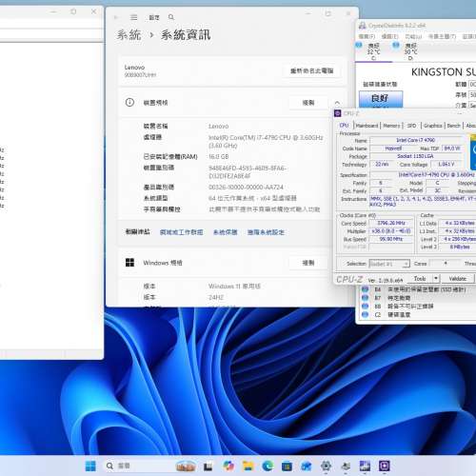Click the 16.0 GB installed RAM value
The width and height of the screenshot is (476, 476).
(x=218, y=157)
